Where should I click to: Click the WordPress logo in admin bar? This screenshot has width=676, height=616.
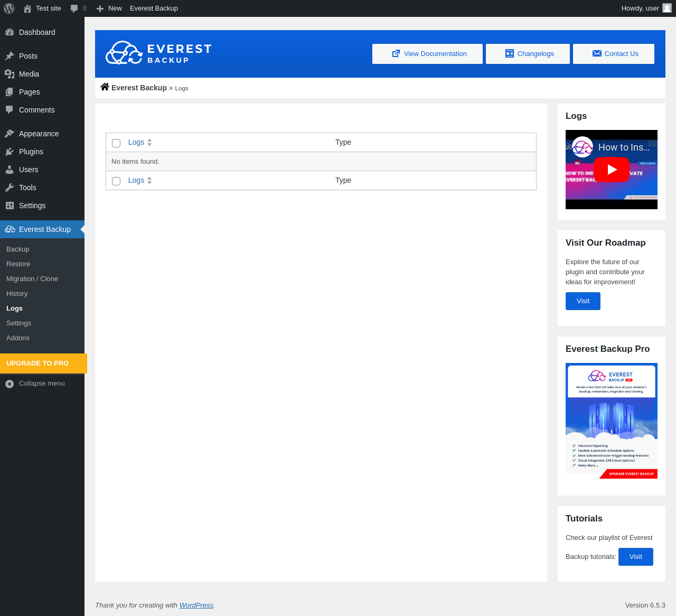tap(9, 8)
